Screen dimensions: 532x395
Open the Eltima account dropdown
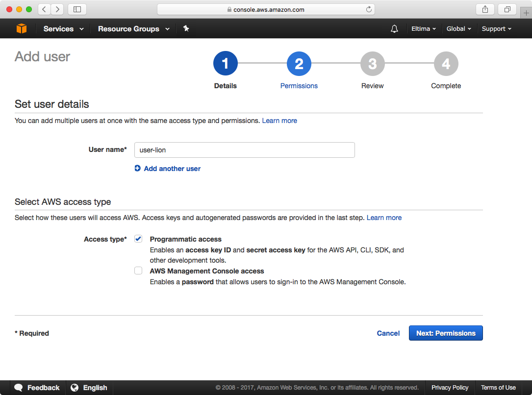[423, 28]
